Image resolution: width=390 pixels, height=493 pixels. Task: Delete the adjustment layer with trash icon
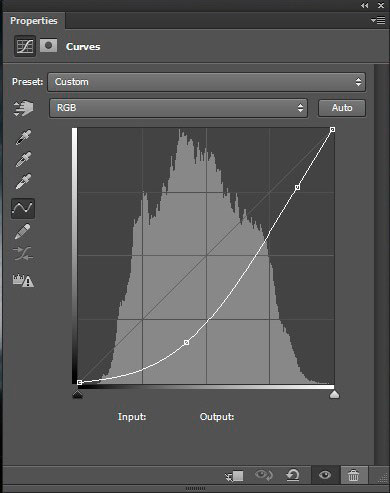pos(354,475)
